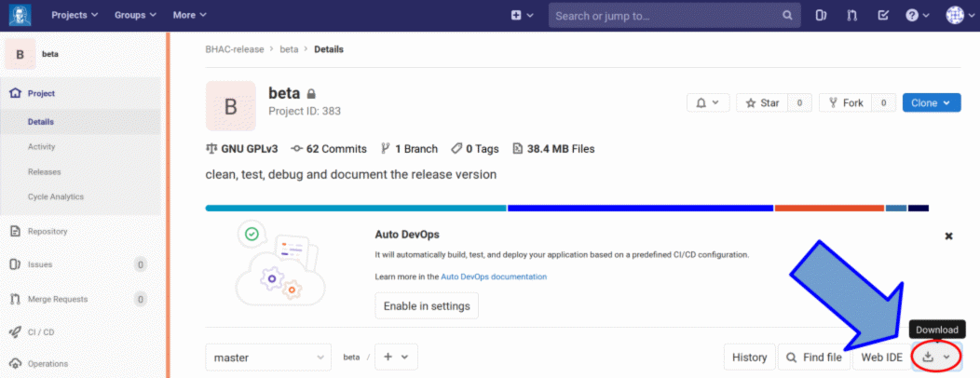This screenshot has width=980, height=378.
Task: Open the GNU GPLv3 license link
Action: coord(241,149)
